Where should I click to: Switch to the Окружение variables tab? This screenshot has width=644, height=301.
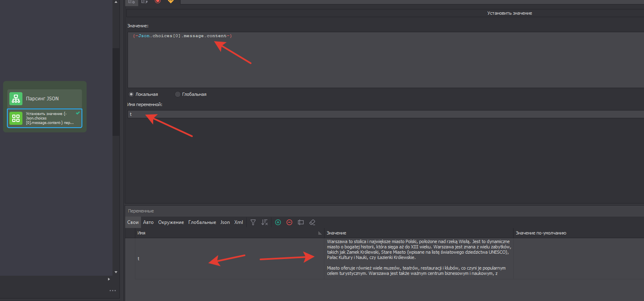tap(171, 222)
